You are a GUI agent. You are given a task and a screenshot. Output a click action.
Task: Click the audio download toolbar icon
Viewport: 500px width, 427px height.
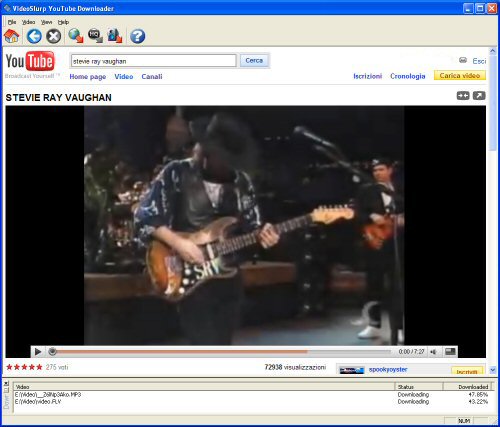(x=115, y=36)
